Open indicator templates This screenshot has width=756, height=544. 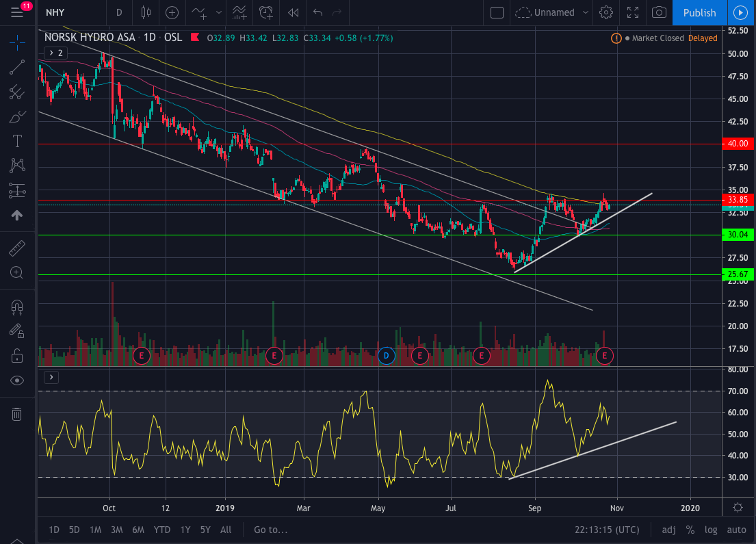[239, 12]
